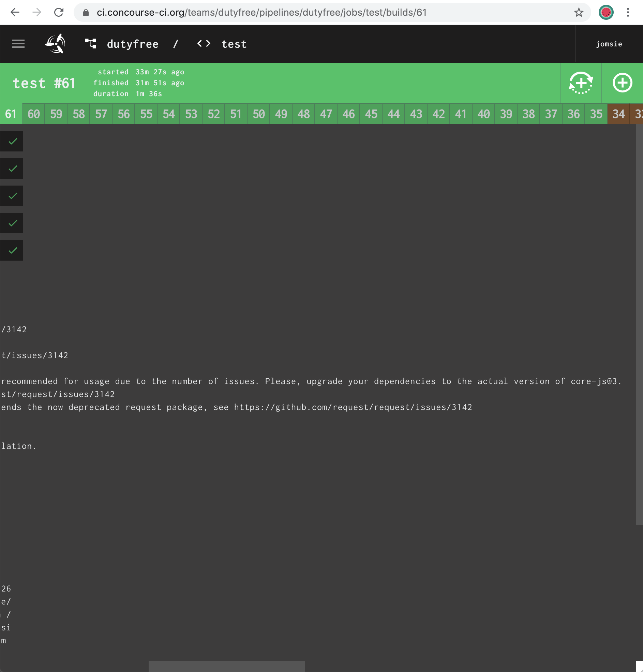Image resolution: width=643 pixels, height=672 pixels.
Task: Select build 39 tab
Action: coord(506,114)
